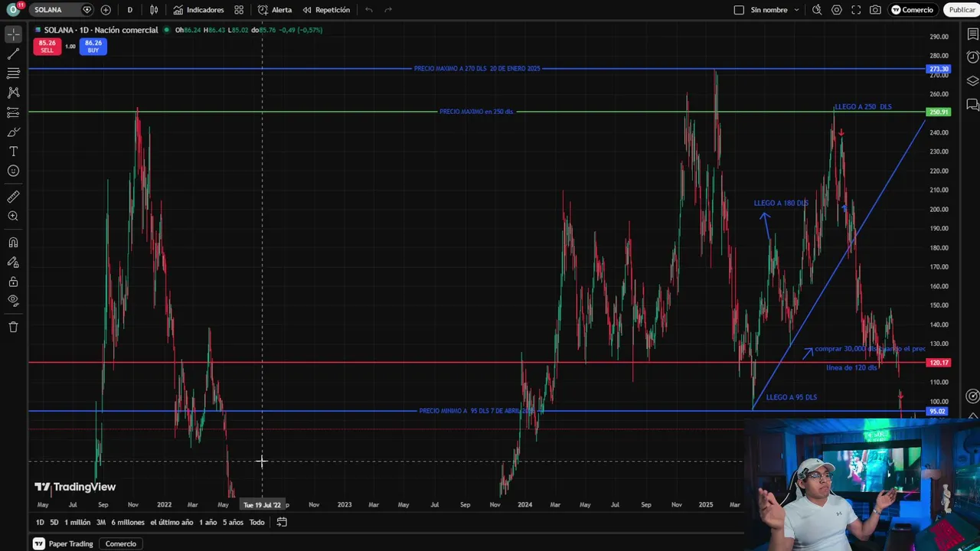Edit the 1.00 order quantity

point(70,47)
